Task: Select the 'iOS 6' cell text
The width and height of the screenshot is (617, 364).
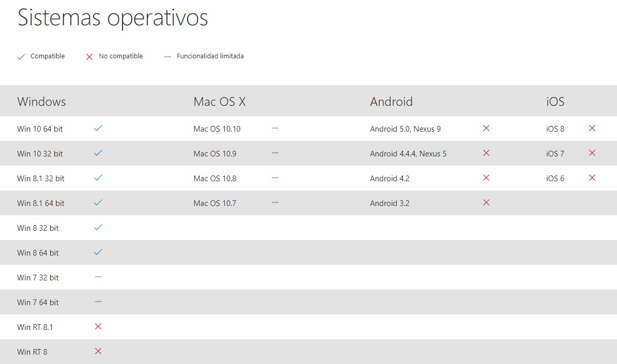Action: point(555,179)
